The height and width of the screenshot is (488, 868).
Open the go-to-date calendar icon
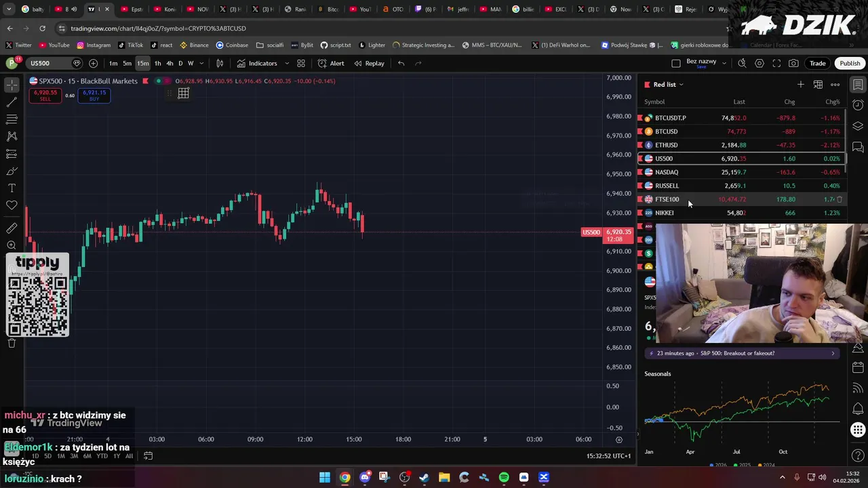tap(148, 456)
